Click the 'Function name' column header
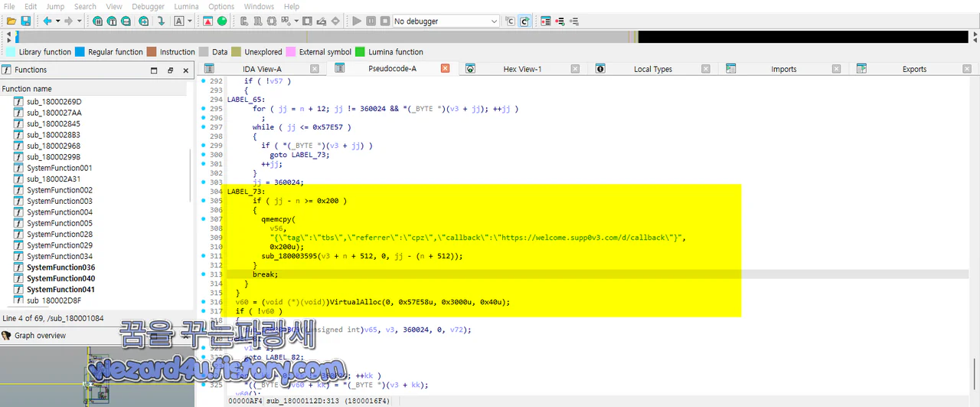Image resolution: width=980 pixels, height=407 pixels. click(93, 89)
